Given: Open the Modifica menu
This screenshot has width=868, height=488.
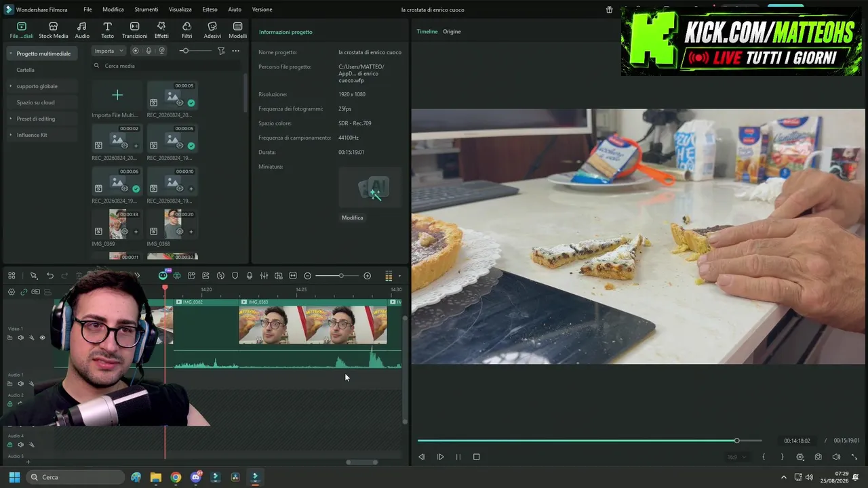Looking at the screenshot, I should tap(113, 9).
